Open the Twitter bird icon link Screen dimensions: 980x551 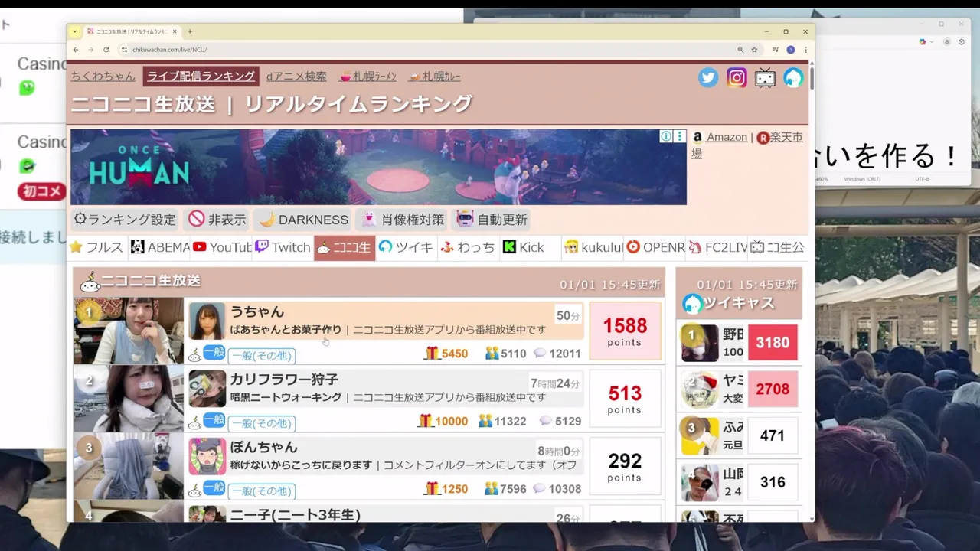click(x=708, y=77)
